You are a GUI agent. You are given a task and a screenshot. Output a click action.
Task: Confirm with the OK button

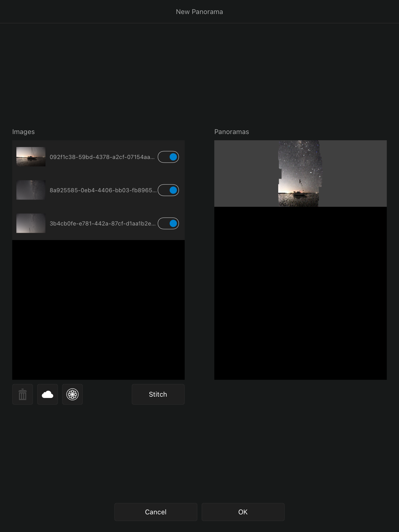click(243, 512)
